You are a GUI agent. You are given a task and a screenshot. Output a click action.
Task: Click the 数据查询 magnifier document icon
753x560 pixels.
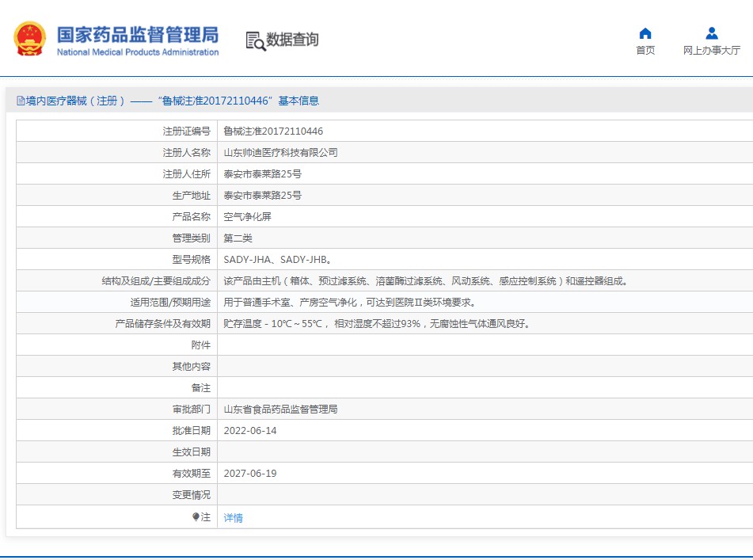255,40
